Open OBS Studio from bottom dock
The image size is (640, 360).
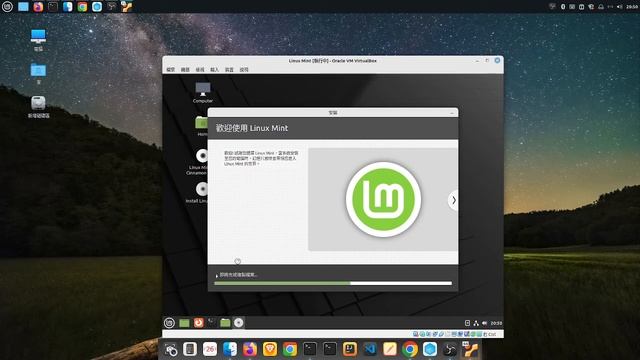pos(450,349)
